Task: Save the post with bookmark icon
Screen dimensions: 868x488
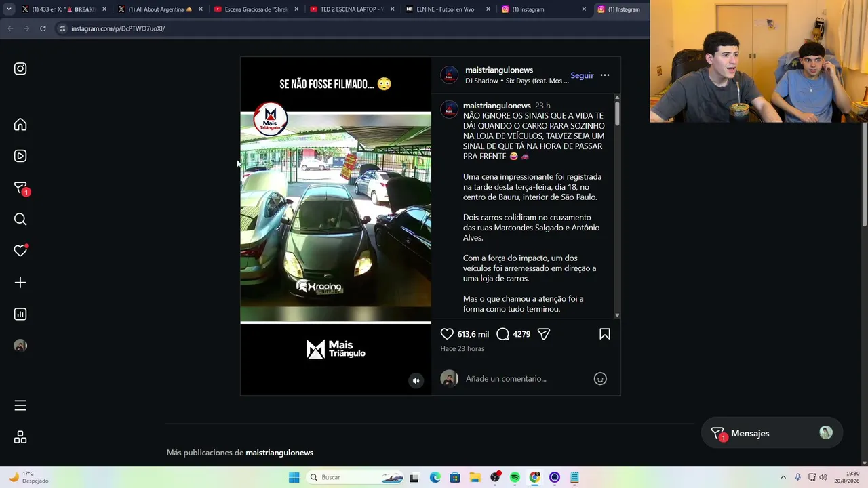Action: coord(605,333)
